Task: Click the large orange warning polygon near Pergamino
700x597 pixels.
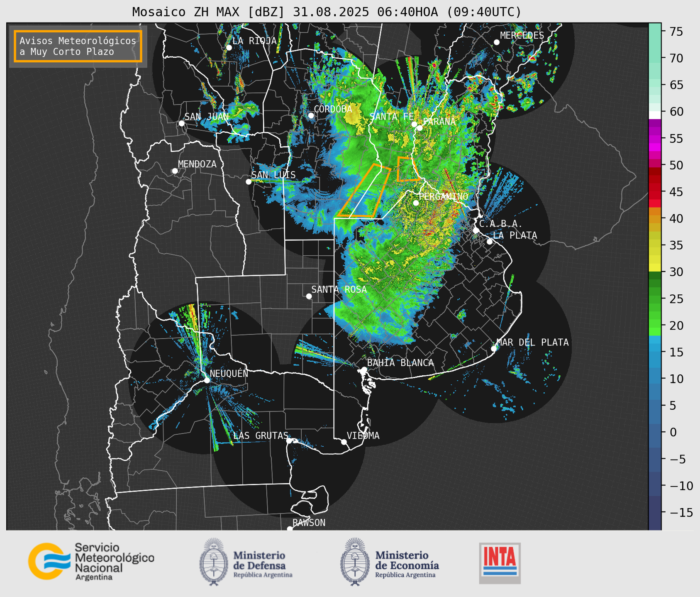Action: coord(365,191)
